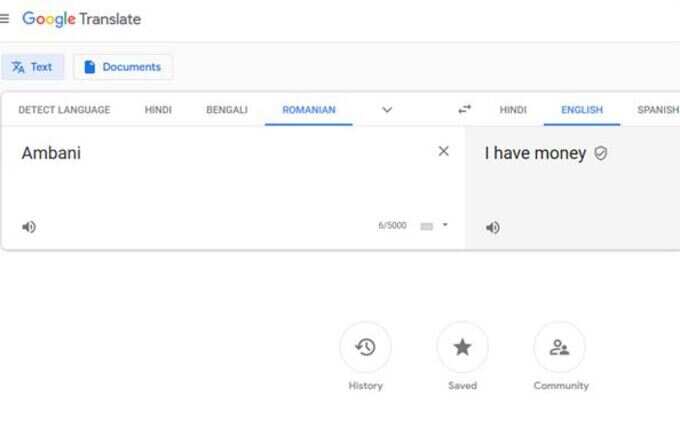
Task: Select the Detect Language tab
Action: (64, 110)
